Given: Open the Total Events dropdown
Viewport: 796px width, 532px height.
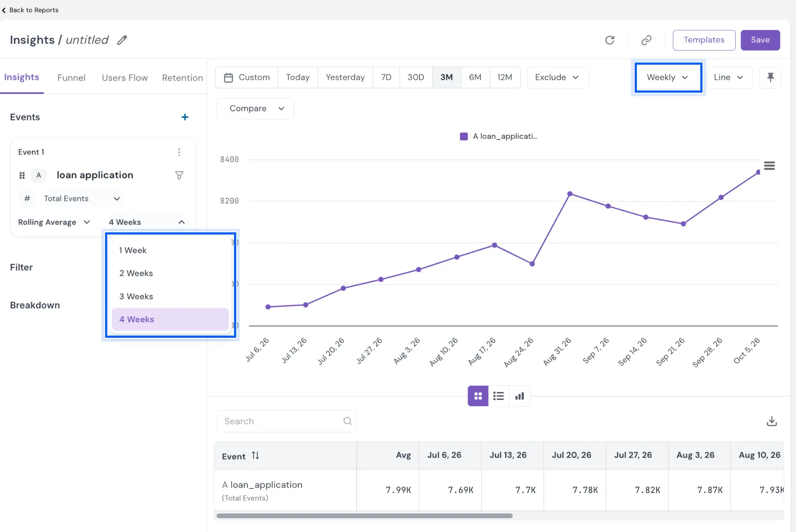Looking at the screenshot, I should 82,199.
